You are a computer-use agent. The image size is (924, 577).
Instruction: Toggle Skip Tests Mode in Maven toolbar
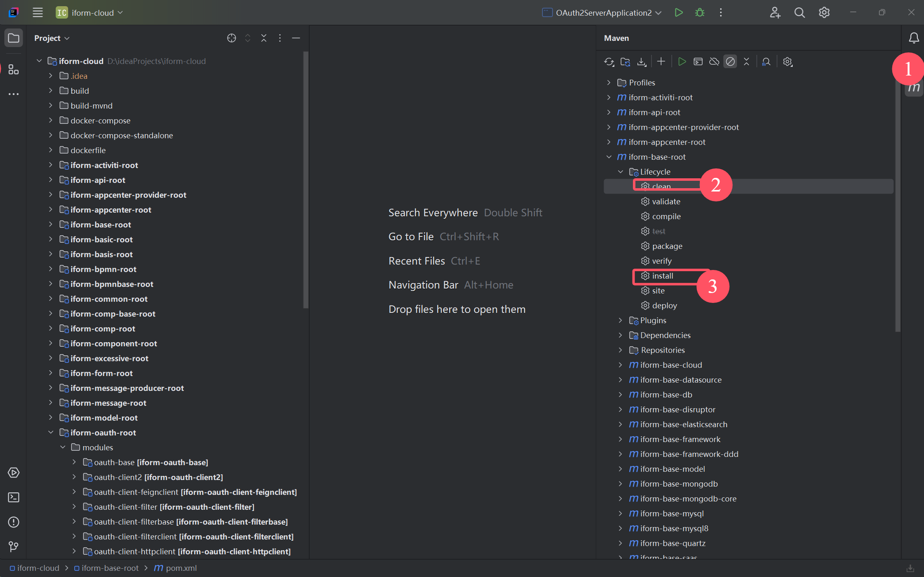point(730,62)
